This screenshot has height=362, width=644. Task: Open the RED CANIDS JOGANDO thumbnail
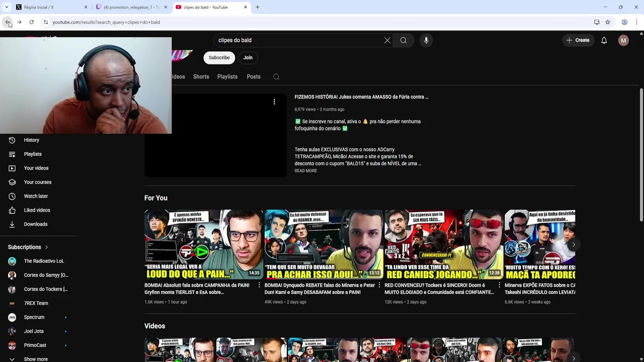click(x=444, y=244)
